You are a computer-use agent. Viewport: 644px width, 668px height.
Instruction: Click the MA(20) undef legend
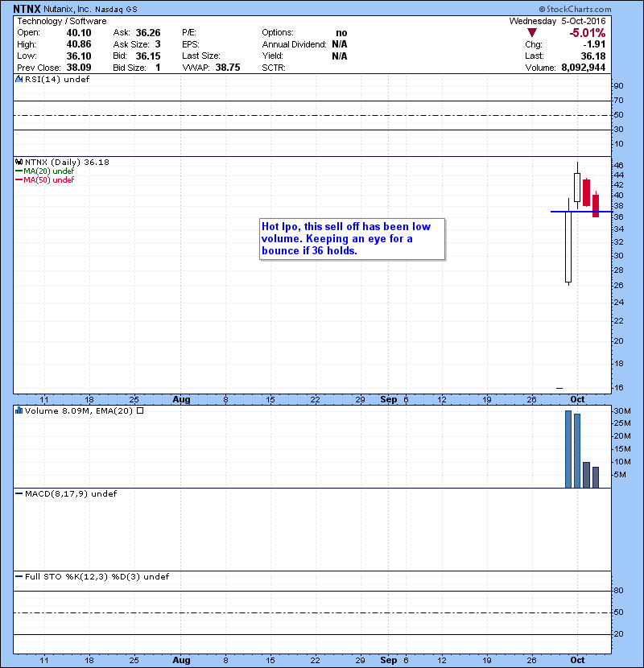click(45, 171)
